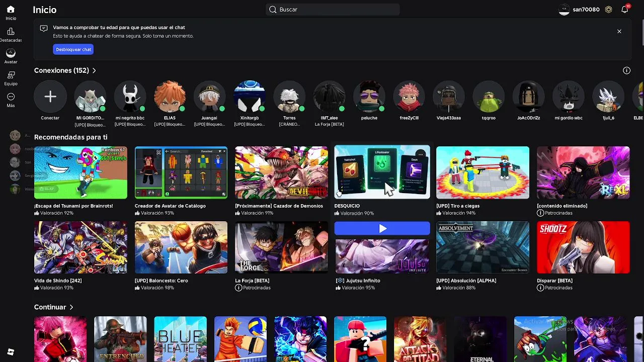Screen dimensions: 644x362
Task: Open Creador de Avatar de Catálogo thumbnail
Action: coord(181,172)
